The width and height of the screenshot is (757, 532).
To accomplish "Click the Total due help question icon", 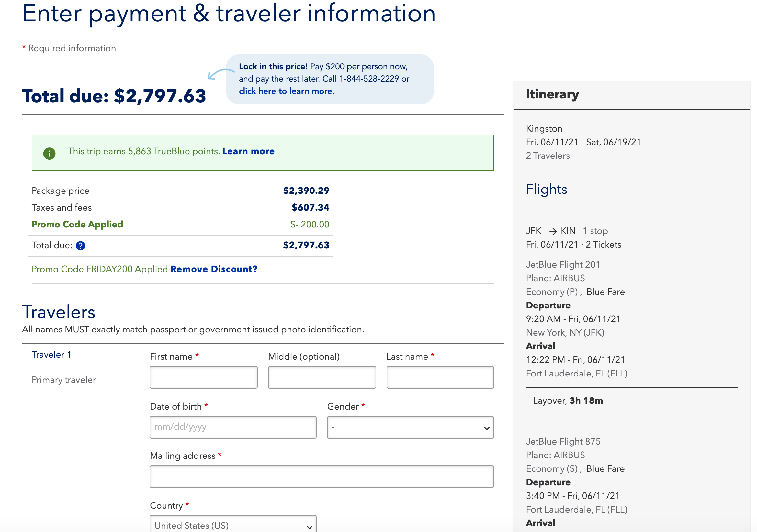I will tap(80, 246).
